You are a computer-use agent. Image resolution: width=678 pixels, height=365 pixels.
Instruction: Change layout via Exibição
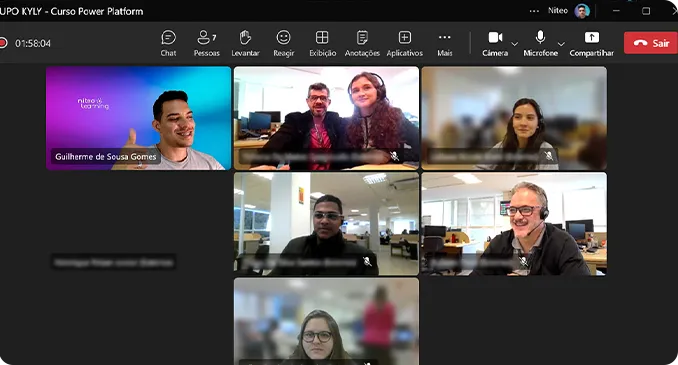tap(322, 43)
